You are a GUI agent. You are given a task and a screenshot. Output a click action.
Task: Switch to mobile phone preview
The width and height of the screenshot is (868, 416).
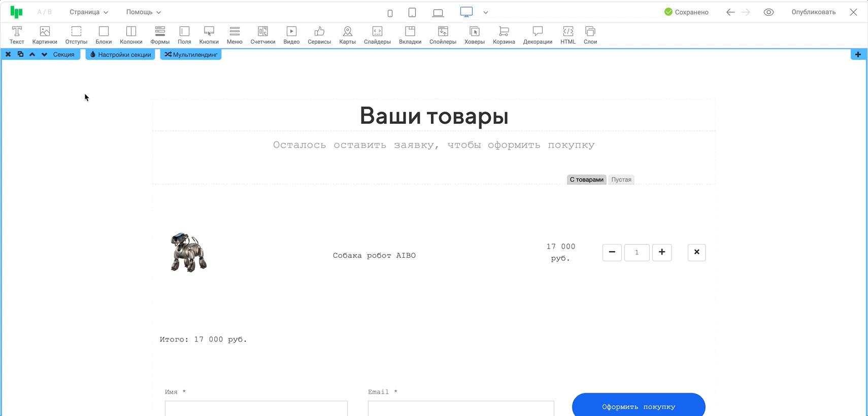point(390,13)
